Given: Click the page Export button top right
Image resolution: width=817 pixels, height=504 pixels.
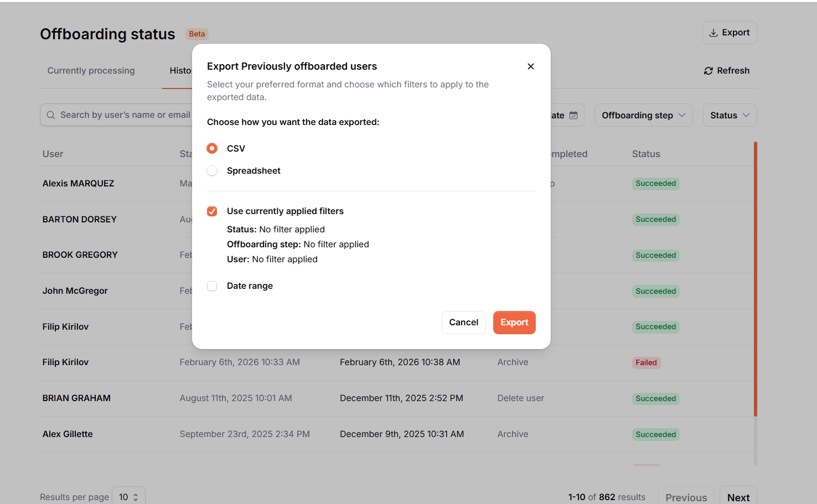Looking at the screenshot, I should tap(730, 33).
